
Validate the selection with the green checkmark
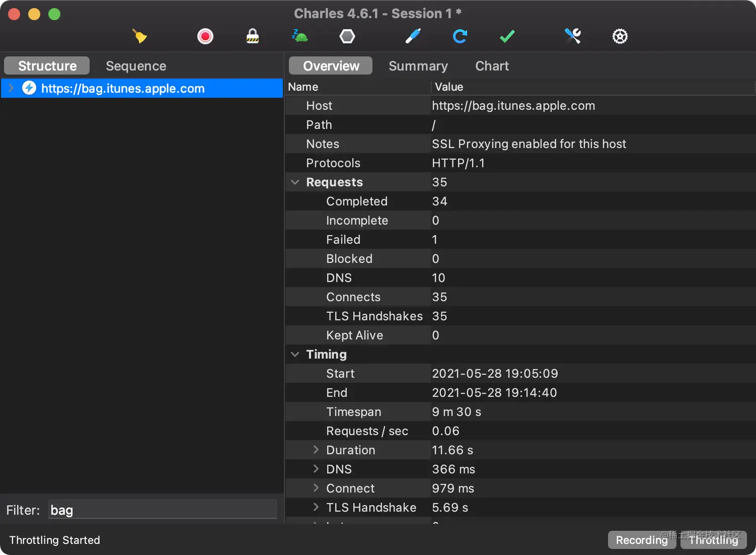[507, 36]
